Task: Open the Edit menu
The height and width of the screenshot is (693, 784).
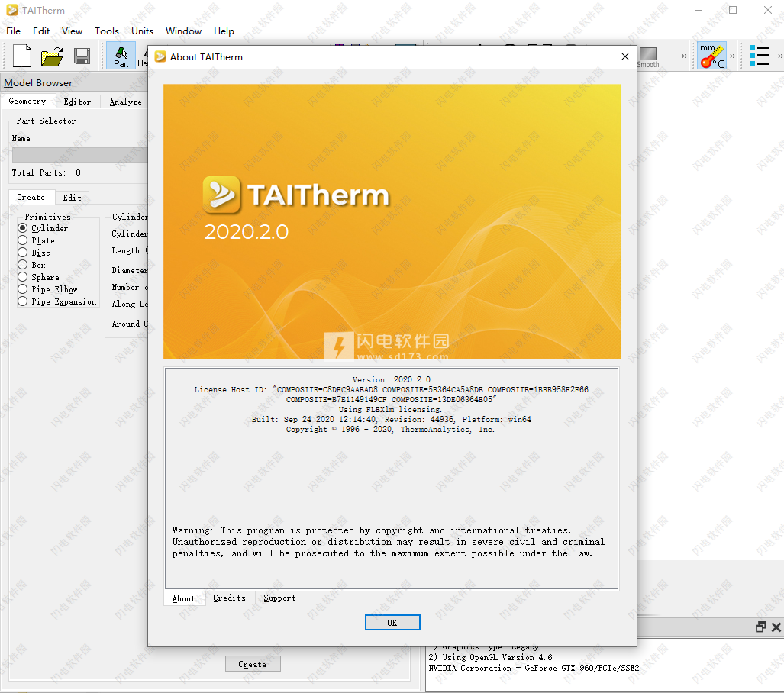Action: [x=41, y=31]
